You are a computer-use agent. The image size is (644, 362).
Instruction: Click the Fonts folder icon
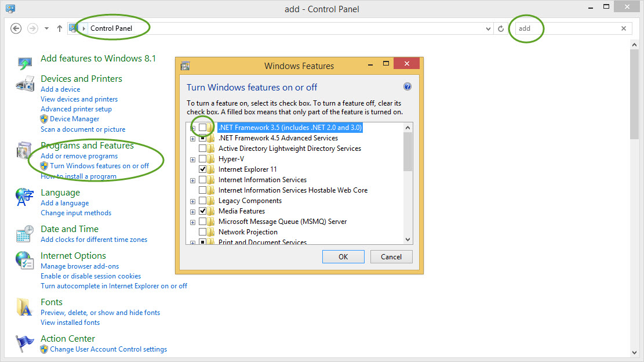click(24, 307)
